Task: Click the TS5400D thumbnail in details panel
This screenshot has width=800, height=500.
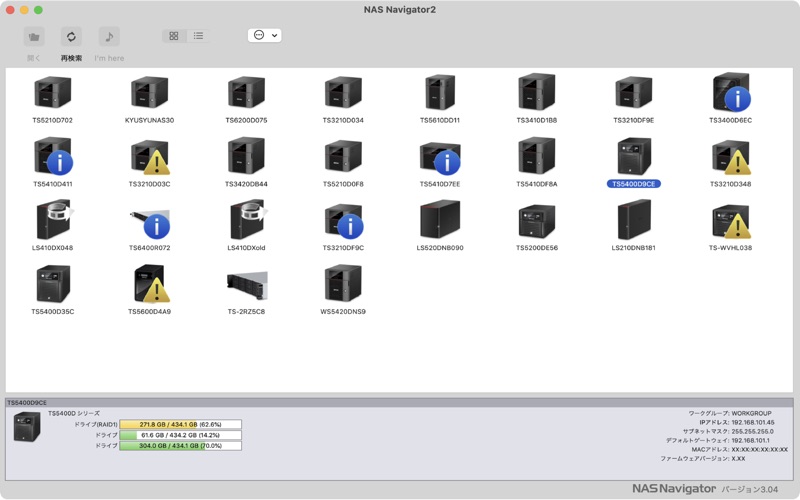Action: point(27,426)
